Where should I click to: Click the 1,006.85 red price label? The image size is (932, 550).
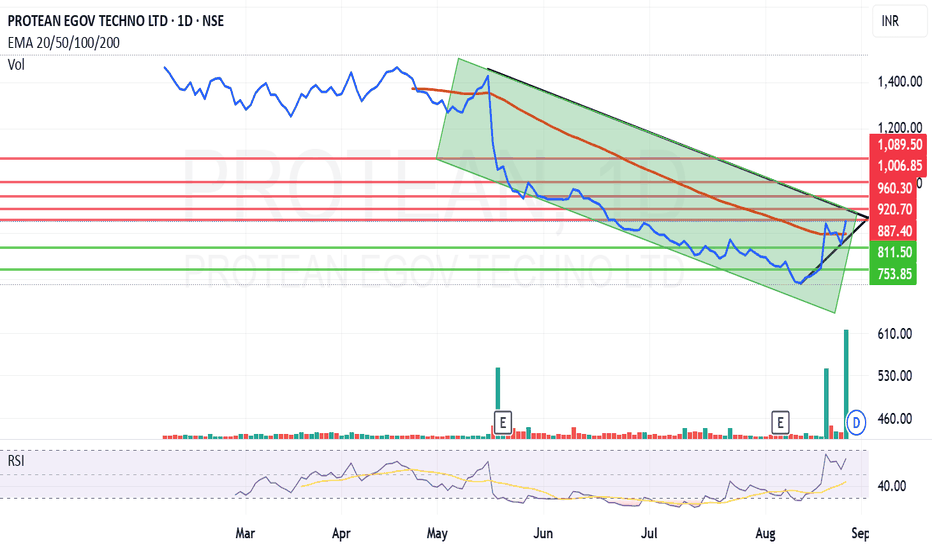[899, 165]
